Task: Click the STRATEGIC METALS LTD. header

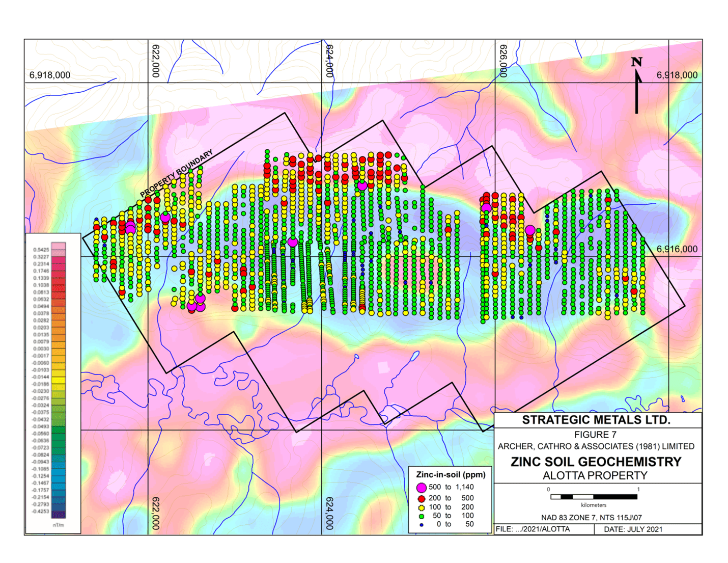Action: tap(596, 420)
